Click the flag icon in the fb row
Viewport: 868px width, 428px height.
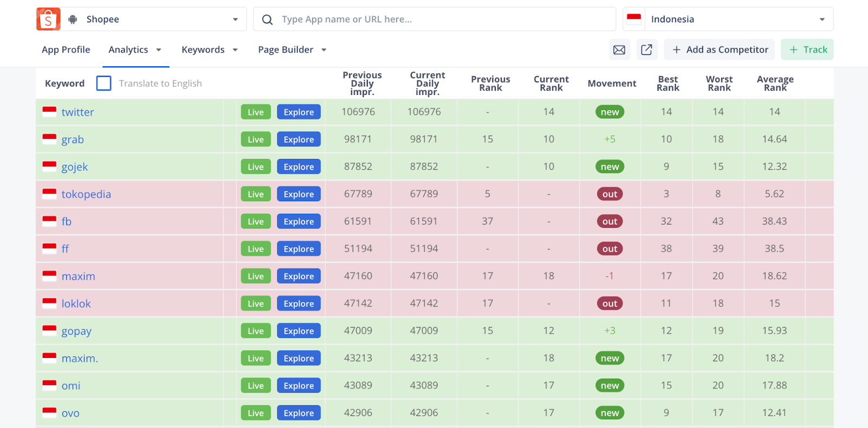(49, 221)
